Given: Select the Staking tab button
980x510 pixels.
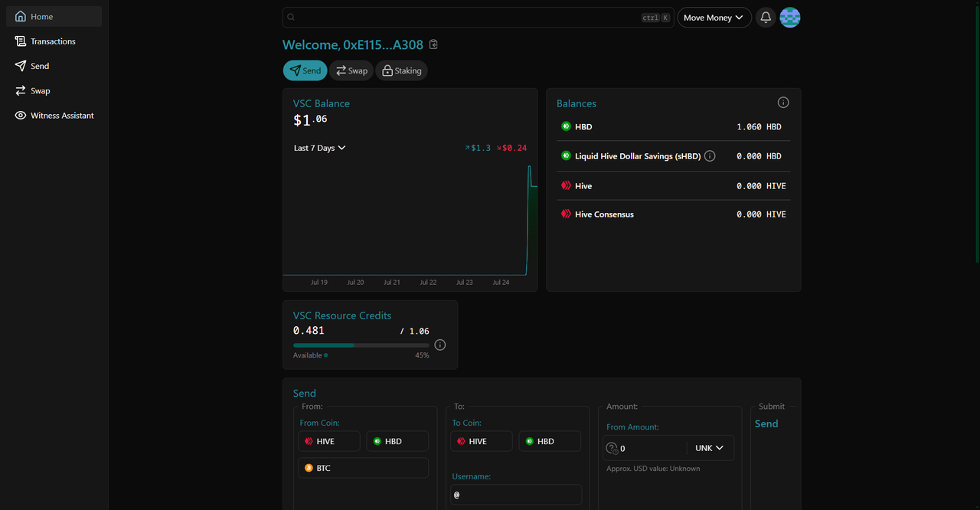Looking at the screenshot, I should (401, 70).
